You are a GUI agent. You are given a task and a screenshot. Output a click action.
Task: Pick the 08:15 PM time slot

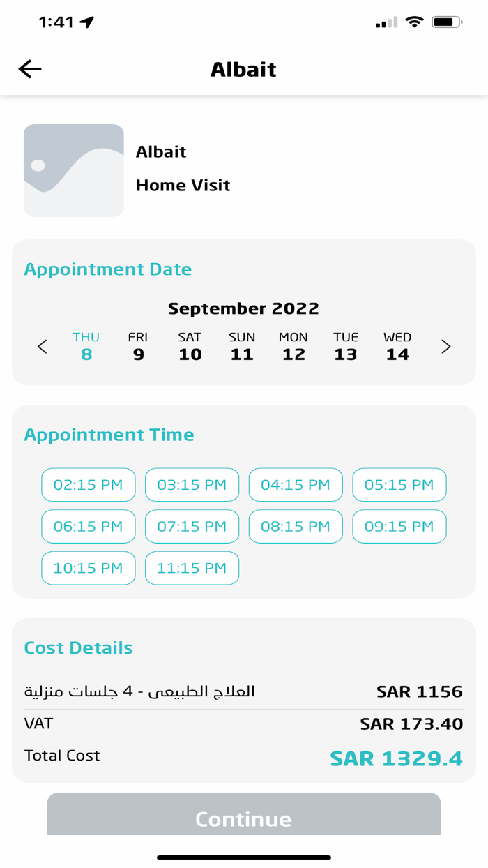[296, 527]
